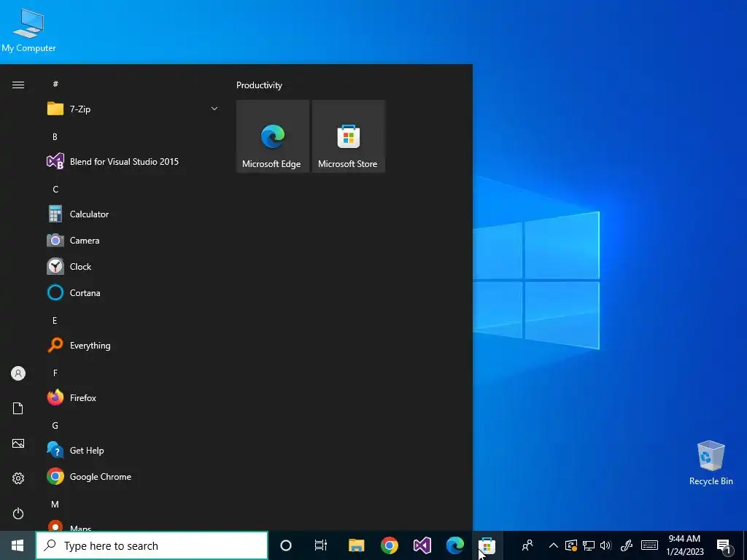Image resolution: width=747 pixels, height=560 pixels.
Task: Click the letter G section header
Action: pos(55,425)
